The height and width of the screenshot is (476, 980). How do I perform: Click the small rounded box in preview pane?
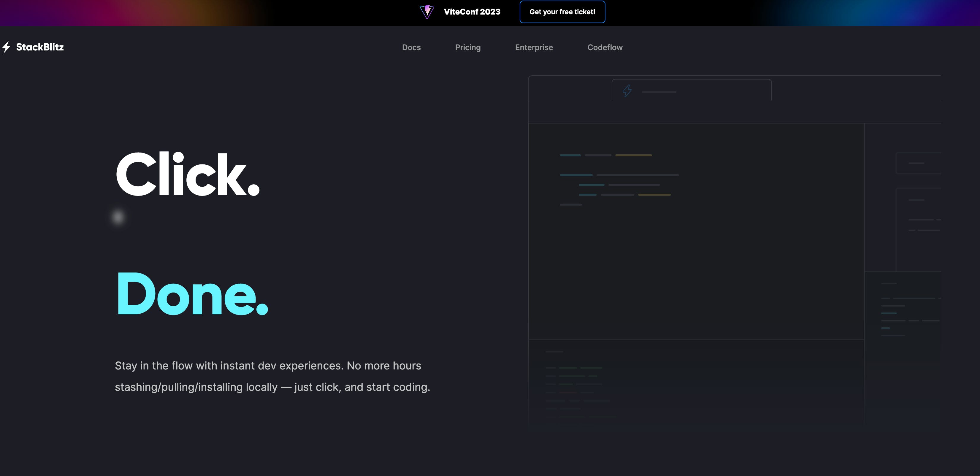(x=918, y=163)
